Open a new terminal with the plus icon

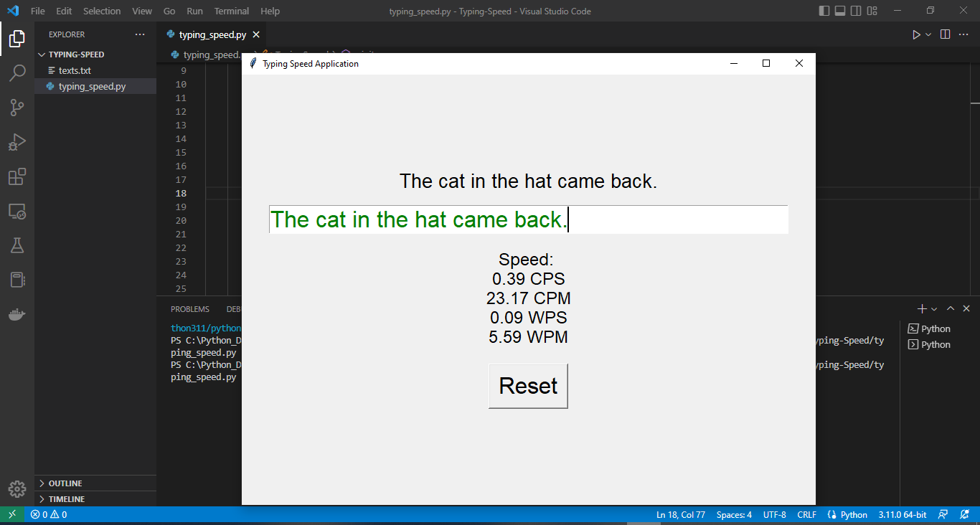pos(921,308)
